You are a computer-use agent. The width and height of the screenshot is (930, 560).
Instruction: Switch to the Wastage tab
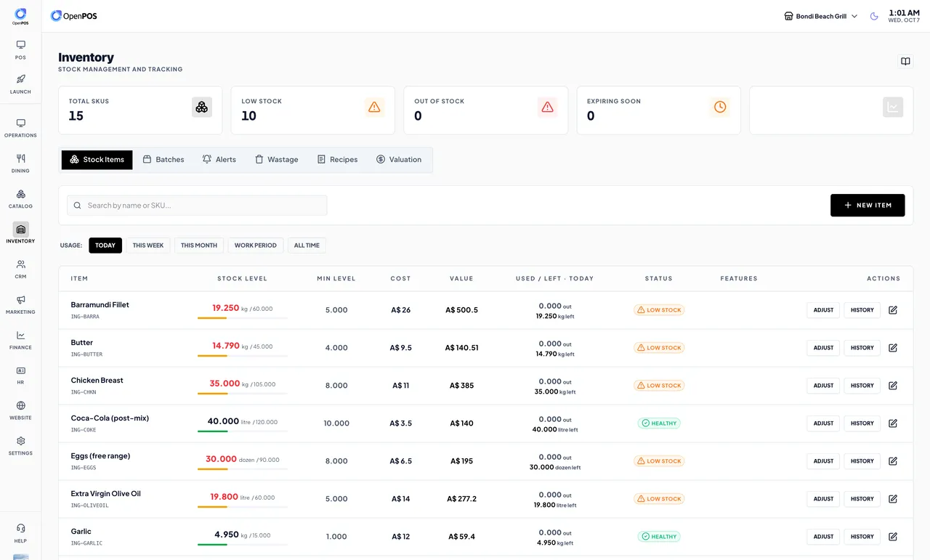[276, 160]
